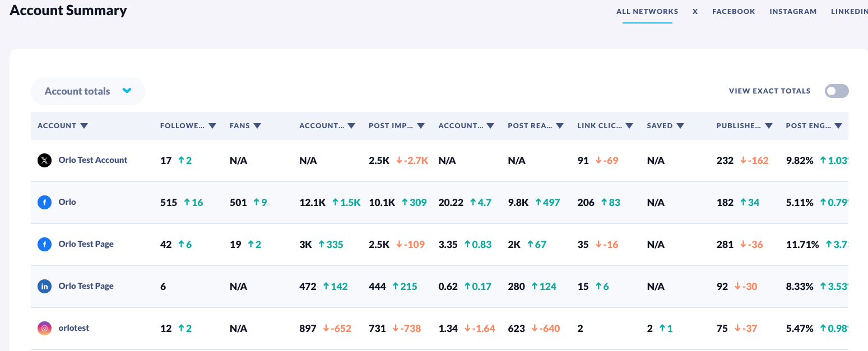The image size is (868, 351).
Task: Click the Facebook icon beside Orlo
Action: 45,203
